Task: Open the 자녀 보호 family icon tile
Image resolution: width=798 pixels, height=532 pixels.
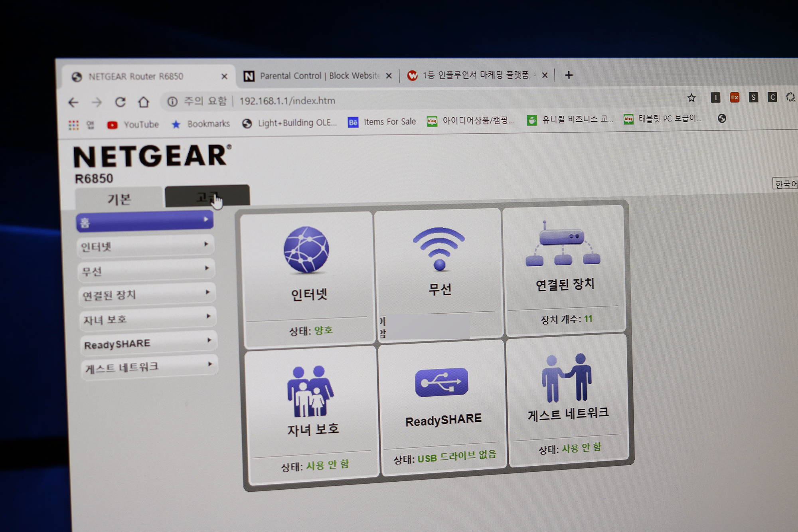Action: pyautogui.click(x=310, y=392)
